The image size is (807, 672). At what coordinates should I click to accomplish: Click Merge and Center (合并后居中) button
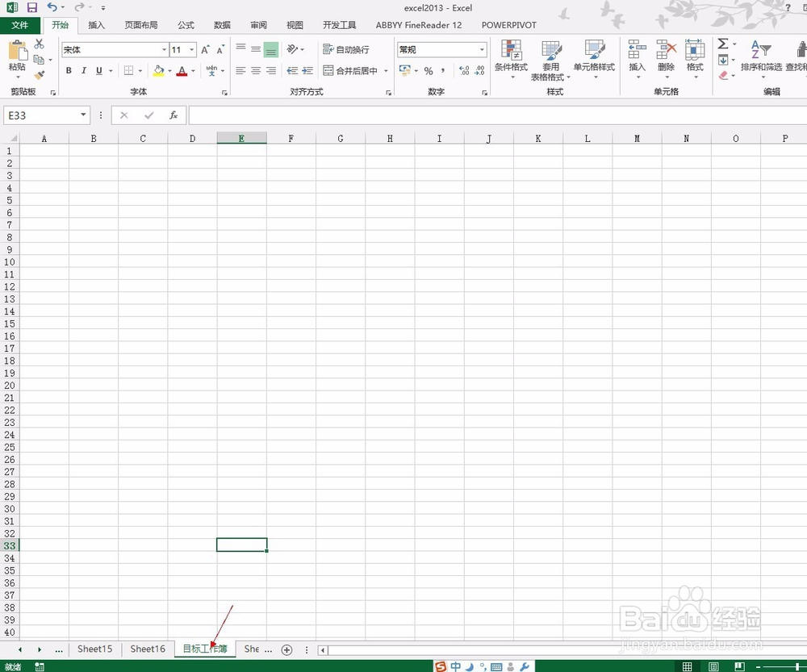pyautogui.click(x=351, y=71)
